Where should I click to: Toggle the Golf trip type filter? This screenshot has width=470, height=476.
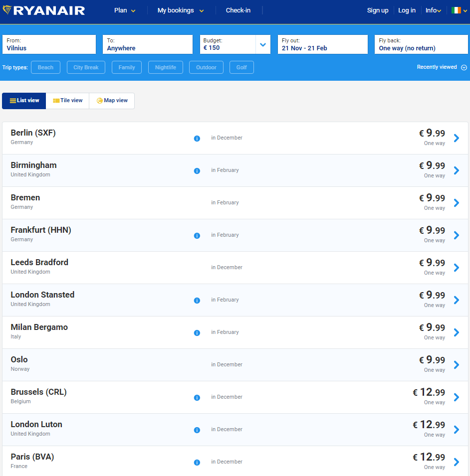[x=241, y=67]
